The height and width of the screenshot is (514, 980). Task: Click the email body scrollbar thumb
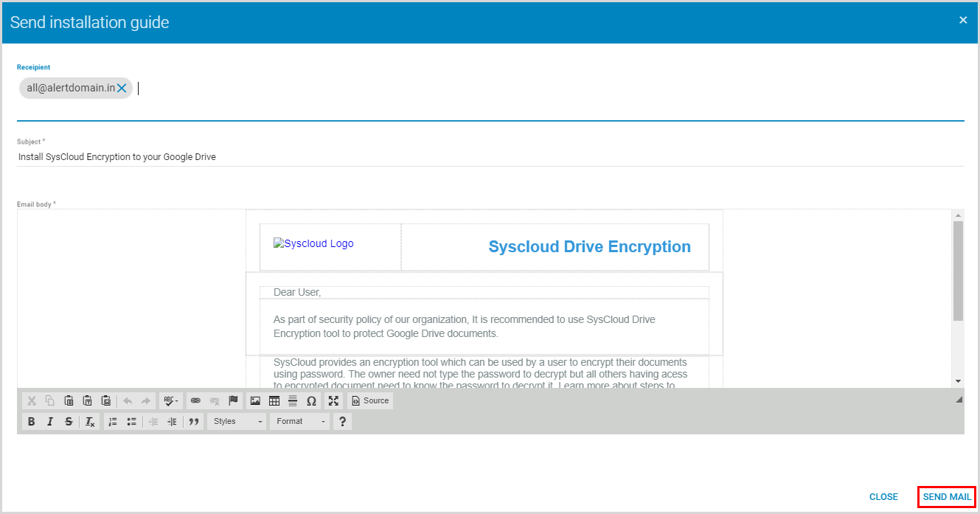pyautogui.click(x=958, y=271)
